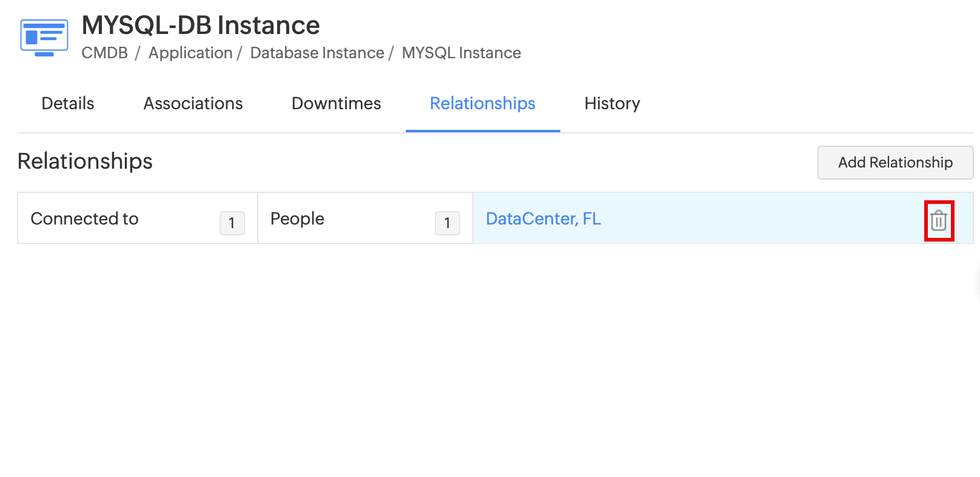This screenshot has width=980, height=477.
Task: Click the Connected to count badge
Action: pos(232,223)
